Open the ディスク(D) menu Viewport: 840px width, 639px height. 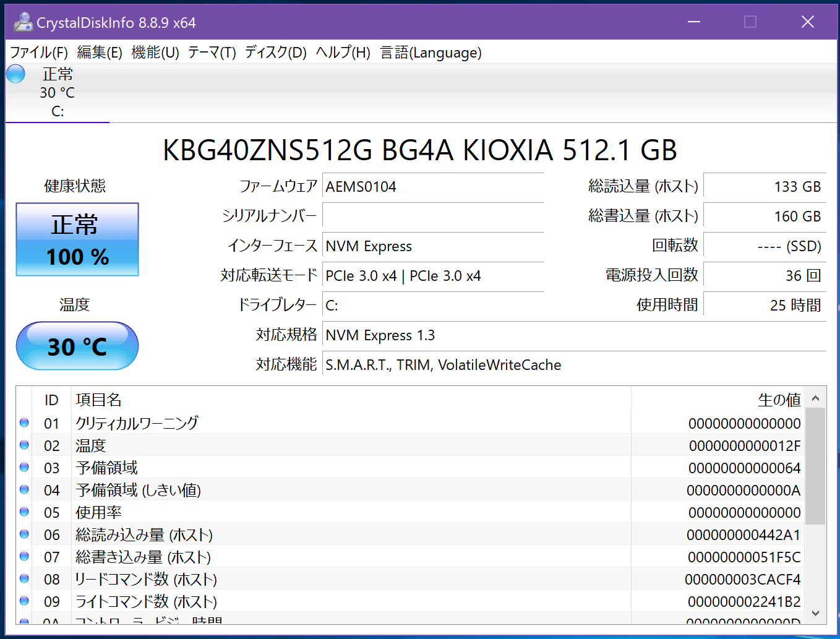276,53
